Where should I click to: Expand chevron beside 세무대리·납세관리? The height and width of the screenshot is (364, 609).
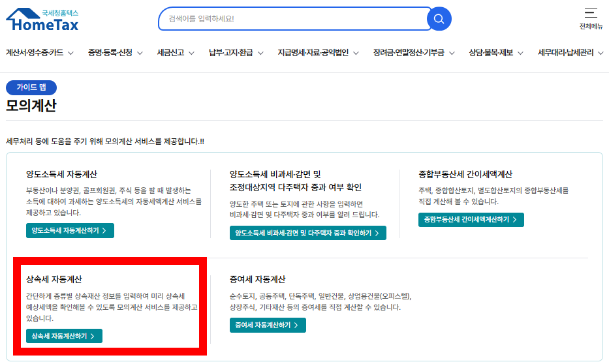pyautogui.click(x=601, y=53)
